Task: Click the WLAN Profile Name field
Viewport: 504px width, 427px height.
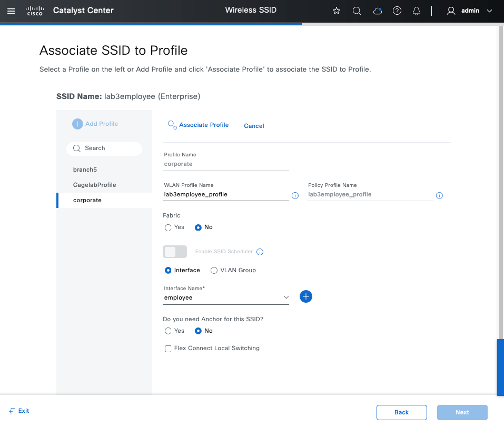Action: tap(225, 194)
